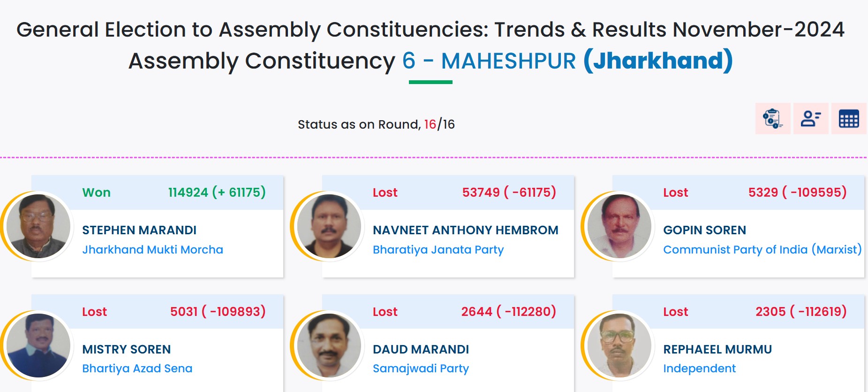Click Daud Marandi's candidate photo
Image resolution: width=868 pixels, height=392 pixels.
point(329,346)
